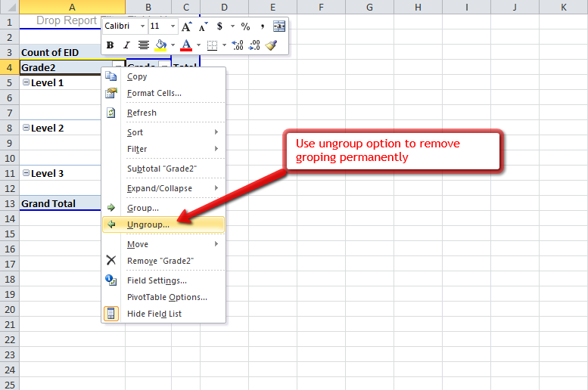Viewport: 588px width, 390px height.
Task: Click Grow Font icon
Action: (186, 26)
